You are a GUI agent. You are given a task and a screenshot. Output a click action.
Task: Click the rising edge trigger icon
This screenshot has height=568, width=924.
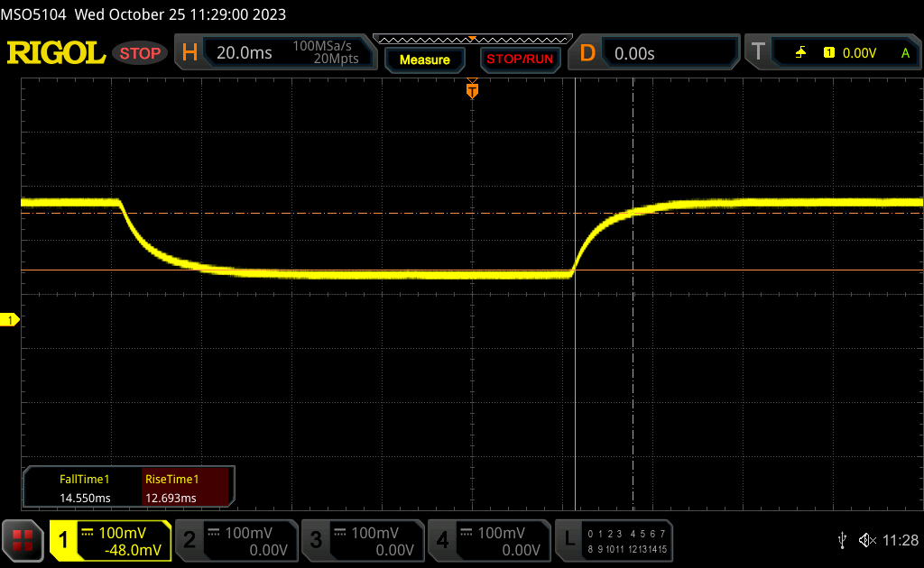(800, 53)
